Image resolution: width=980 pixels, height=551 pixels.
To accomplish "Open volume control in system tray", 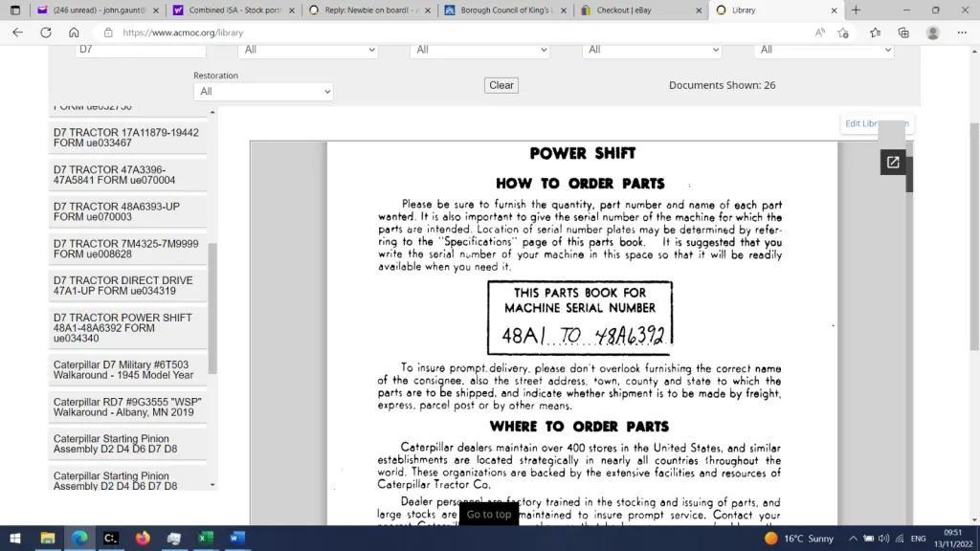I will pos(883,539).
